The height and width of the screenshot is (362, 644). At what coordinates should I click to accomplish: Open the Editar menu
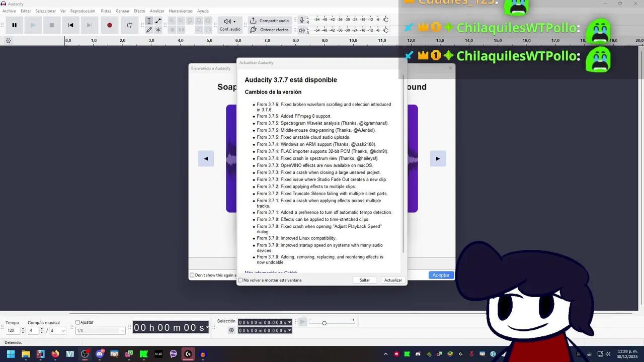26,11
